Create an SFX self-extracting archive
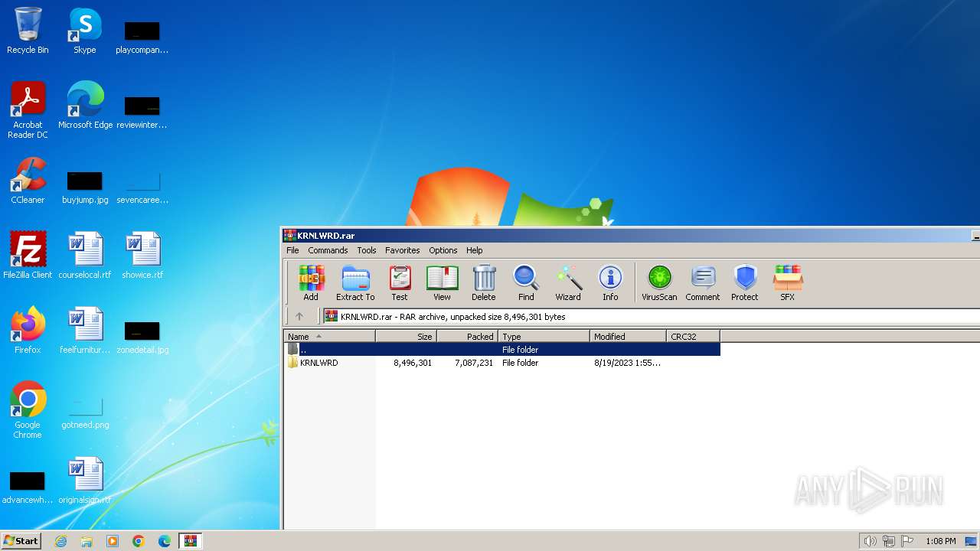Image resolution: width=980 pixels, height=551 pixels. pyautogui.click(x=787, y=283)
